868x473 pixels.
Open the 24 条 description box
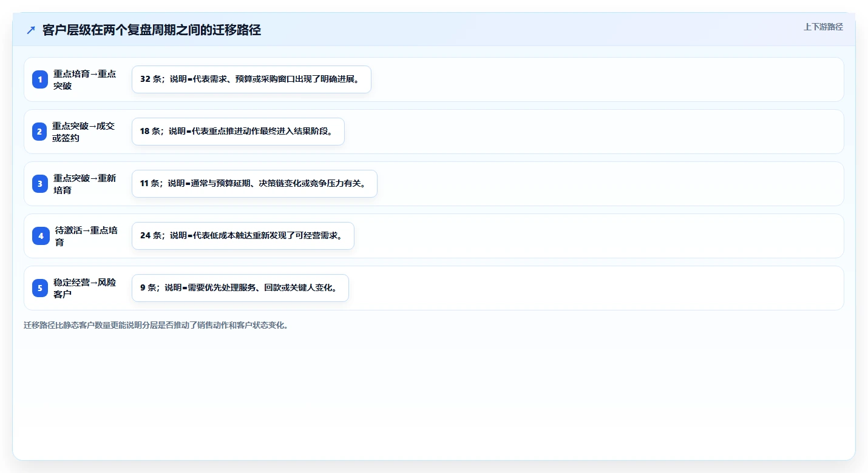coord(243,236)
